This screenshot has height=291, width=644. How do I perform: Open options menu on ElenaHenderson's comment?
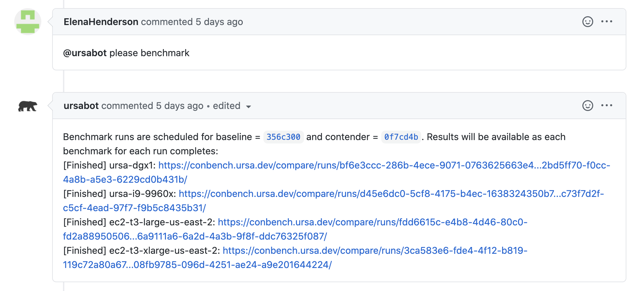tap(606, 22)
